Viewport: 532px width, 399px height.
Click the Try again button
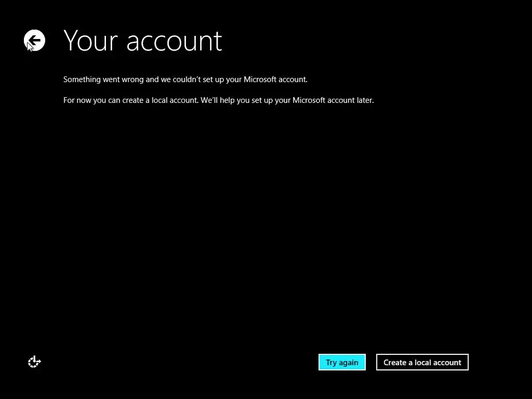point(342,362)
